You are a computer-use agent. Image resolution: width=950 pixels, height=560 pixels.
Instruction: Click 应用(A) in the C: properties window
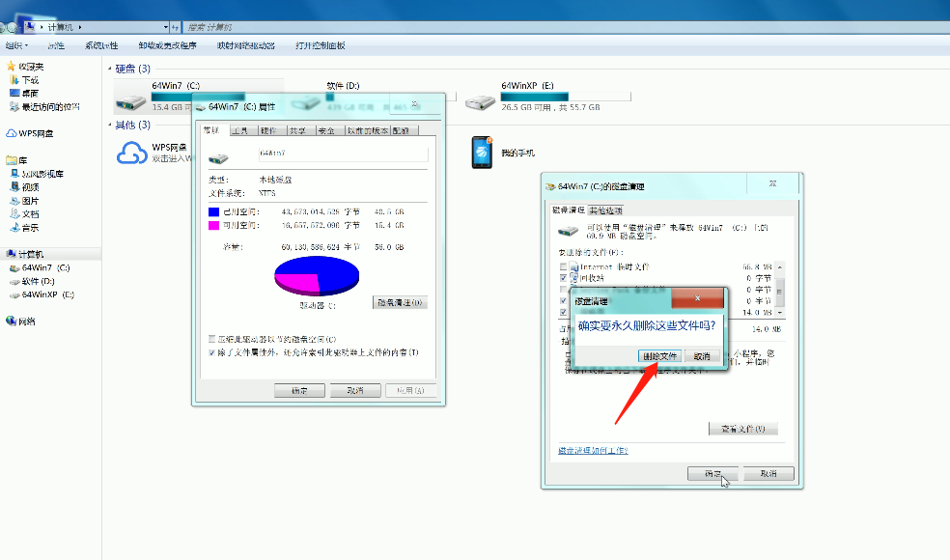tap(410, 390)
